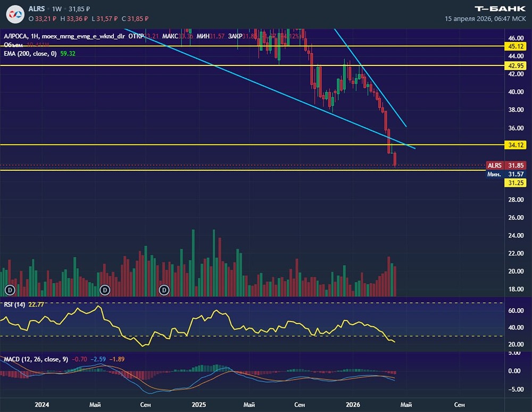Click the T-БАНК logo

coord(500,9)
